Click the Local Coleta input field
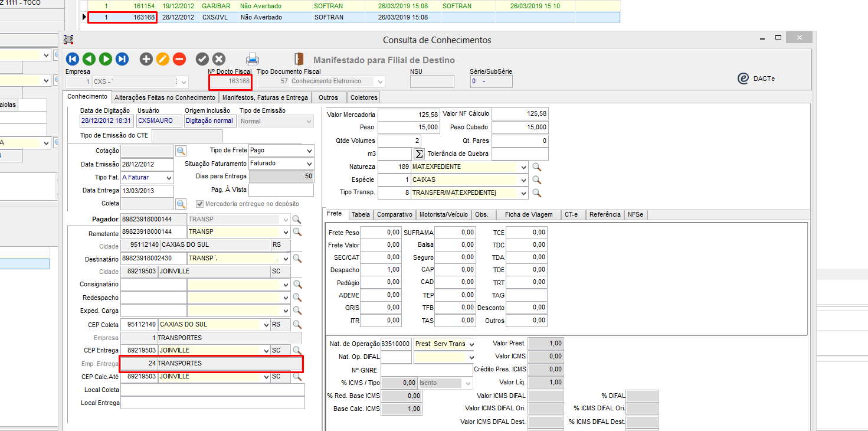The width and height of the screenshot is (868, 431). pyautogui.click(x=212, y=390)
